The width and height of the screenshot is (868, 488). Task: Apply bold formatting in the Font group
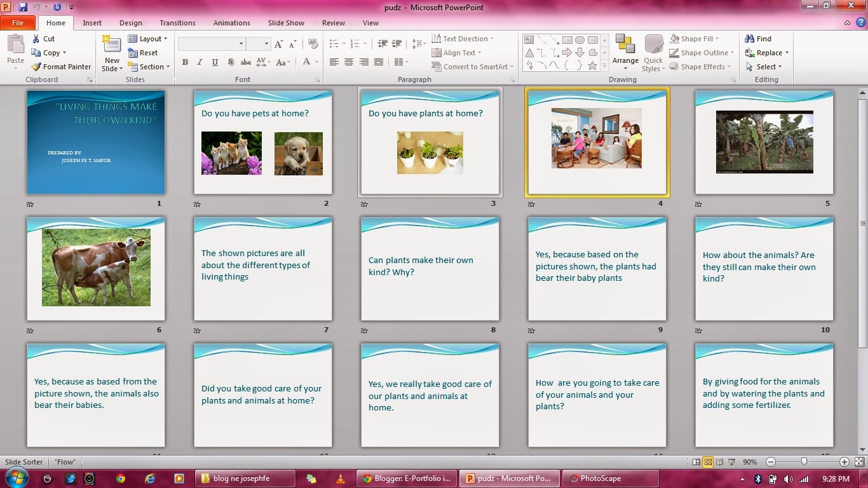185,62
